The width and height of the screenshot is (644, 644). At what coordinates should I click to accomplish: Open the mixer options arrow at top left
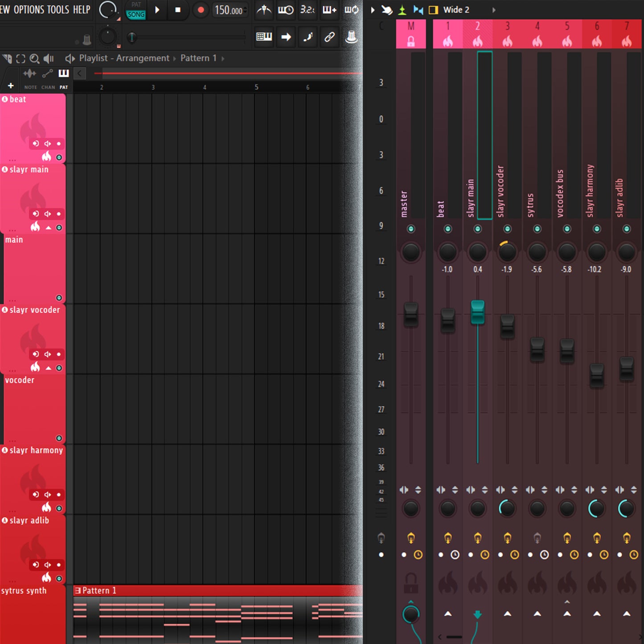(x=373, y=10)
